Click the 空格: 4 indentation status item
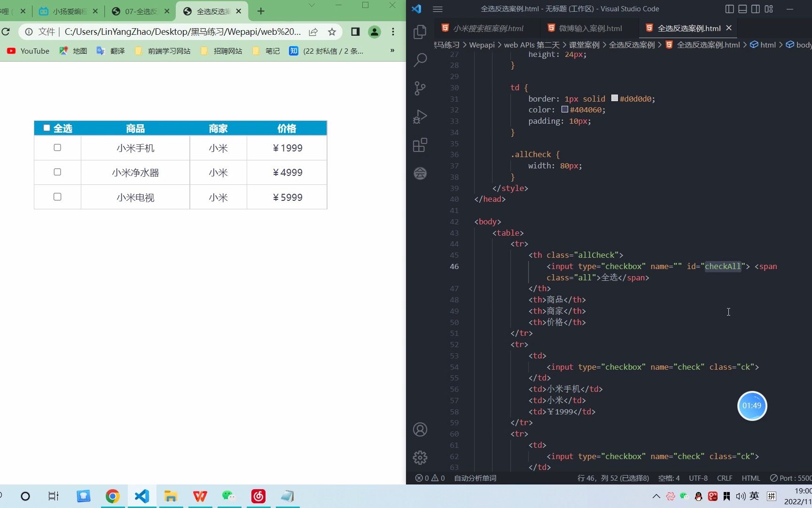This screenshot has height=508, width=812. [x=669, y=478]
